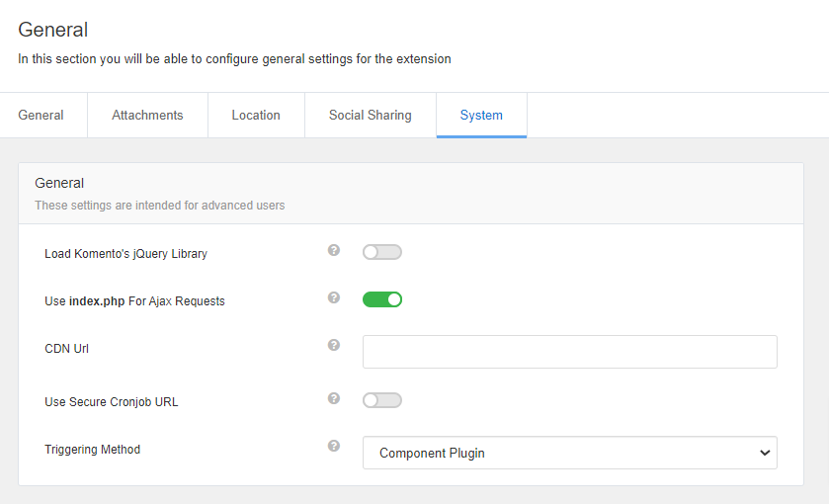This screenshot has width=829, height=504.
Task: Open the Attachments tab
Action: (x=147, y=116)
